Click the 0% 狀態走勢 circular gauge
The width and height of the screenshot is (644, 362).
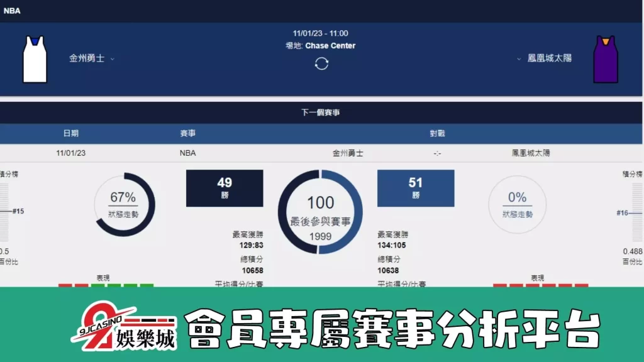(x=517, y=202)
